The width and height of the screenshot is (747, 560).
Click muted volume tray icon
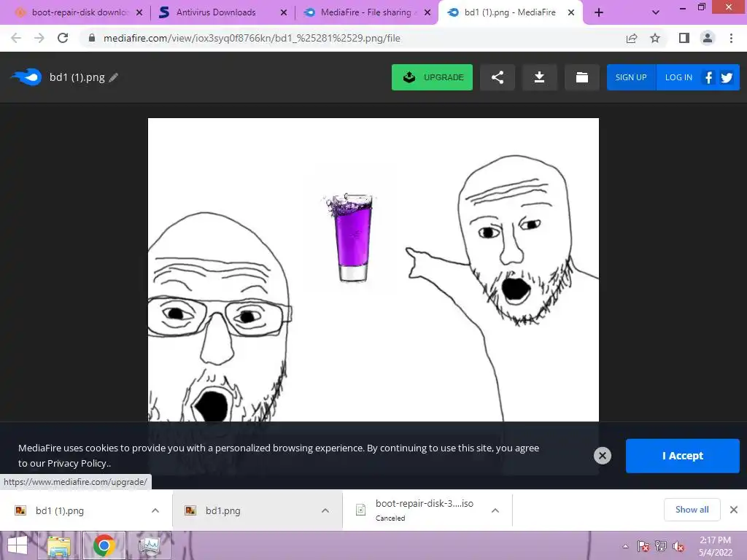coord(678,546)
